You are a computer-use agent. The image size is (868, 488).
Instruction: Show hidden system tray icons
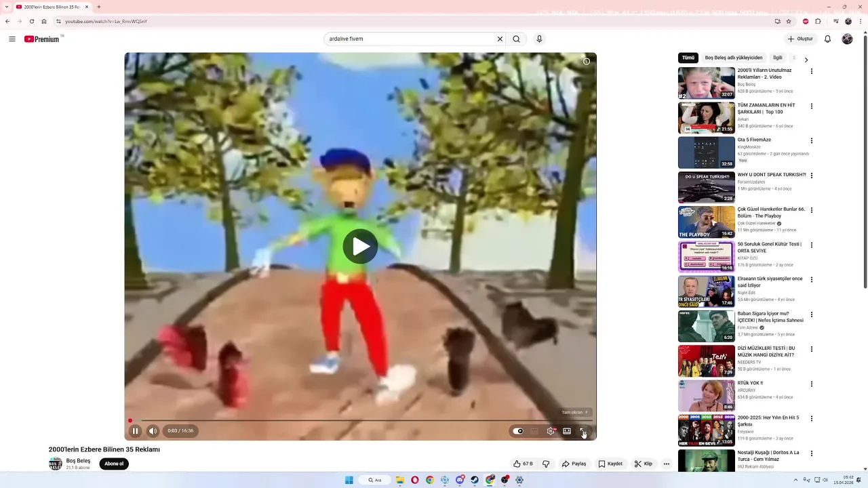click(x=796, y=480)
